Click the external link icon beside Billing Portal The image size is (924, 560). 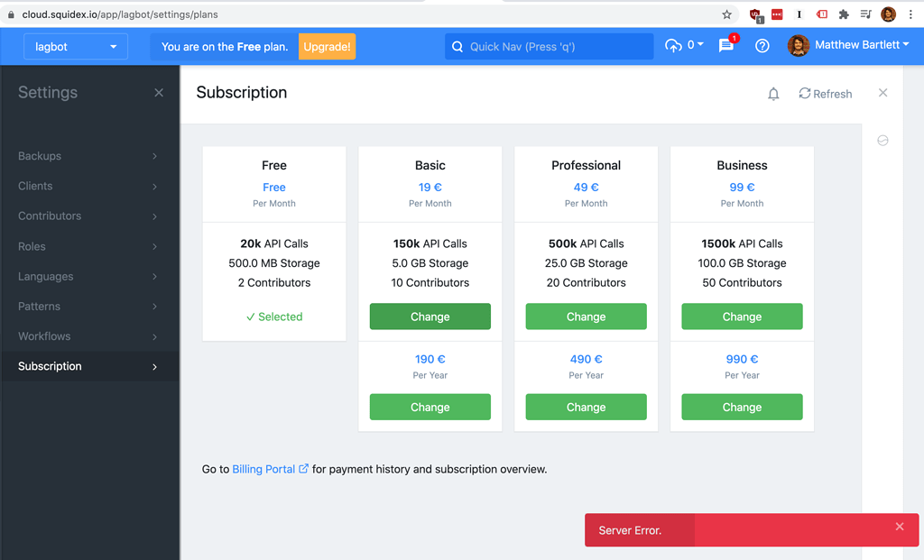pos(304,469)
